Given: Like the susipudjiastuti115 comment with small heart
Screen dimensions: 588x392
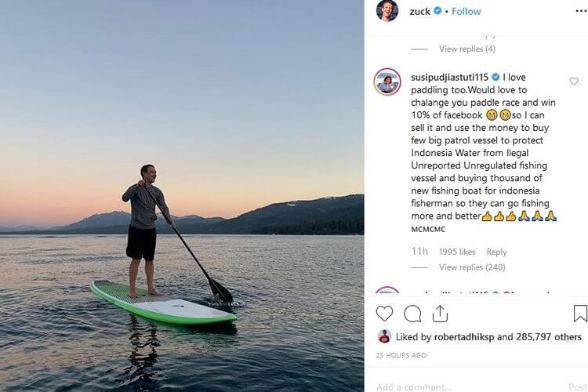Looking at the screenshot, I should point(574,82).
